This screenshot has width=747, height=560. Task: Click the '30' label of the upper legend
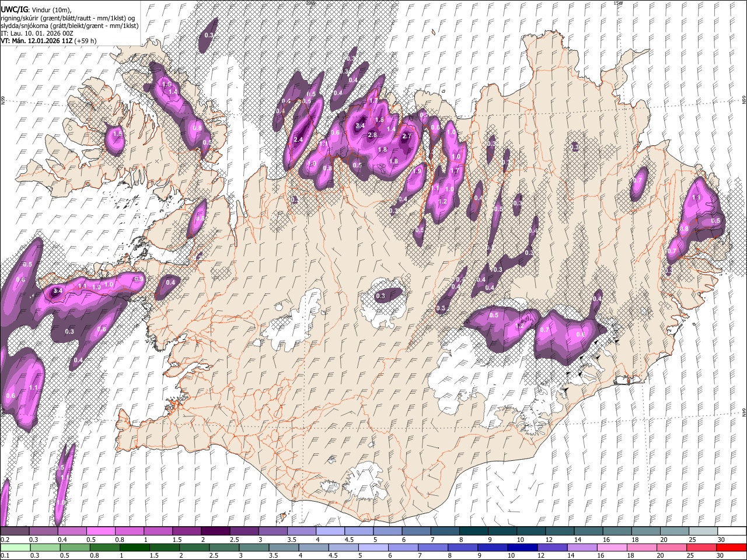[721, 540]
